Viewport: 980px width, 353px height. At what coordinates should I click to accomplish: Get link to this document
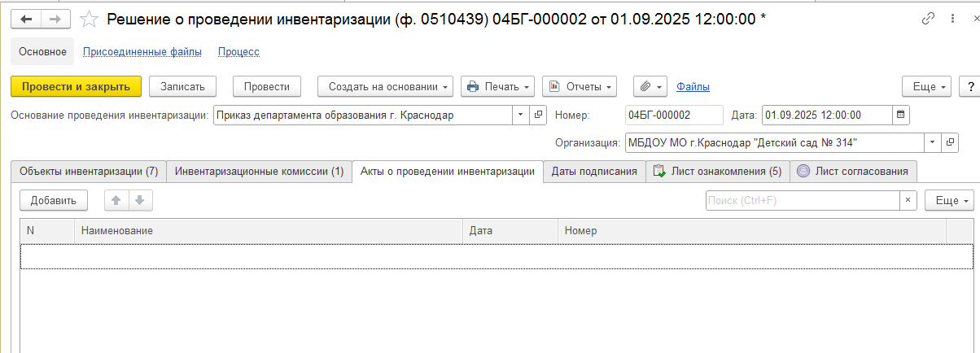928,19
